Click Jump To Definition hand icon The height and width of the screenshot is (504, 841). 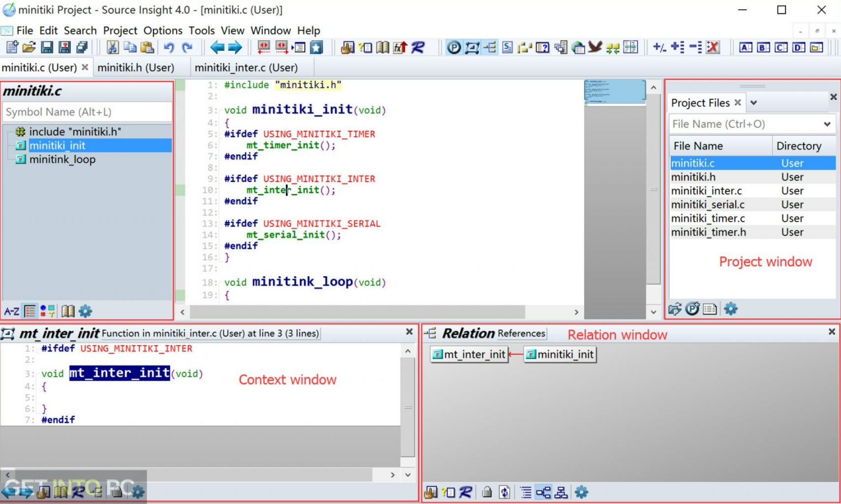[347, 47]
